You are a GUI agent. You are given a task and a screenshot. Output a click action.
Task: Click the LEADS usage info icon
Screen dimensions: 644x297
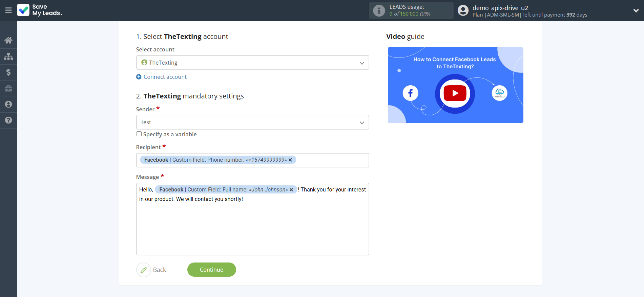tap(379, 10)
